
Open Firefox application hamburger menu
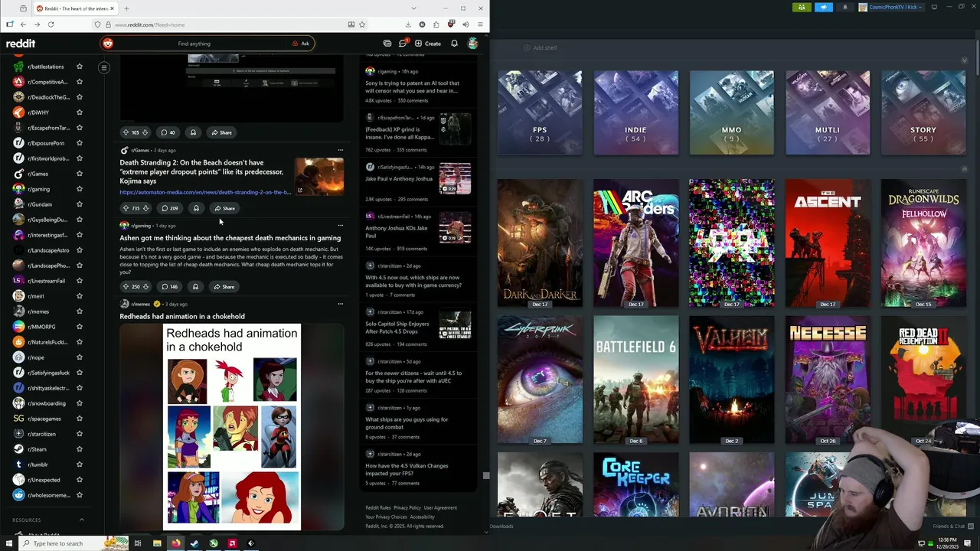[x=480, y=24]
